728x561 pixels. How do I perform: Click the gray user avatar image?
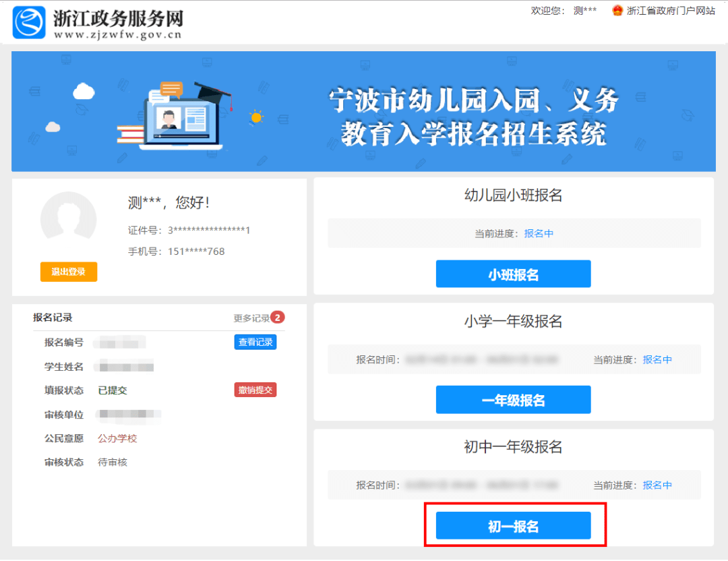[x=68, y=217]
